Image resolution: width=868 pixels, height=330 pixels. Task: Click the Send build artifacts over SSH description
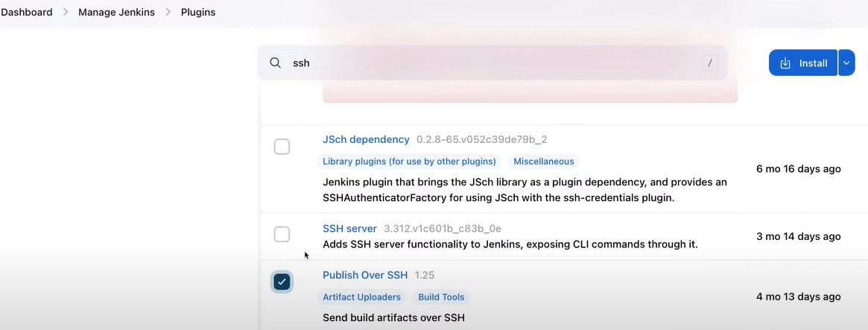click(393, 318)
